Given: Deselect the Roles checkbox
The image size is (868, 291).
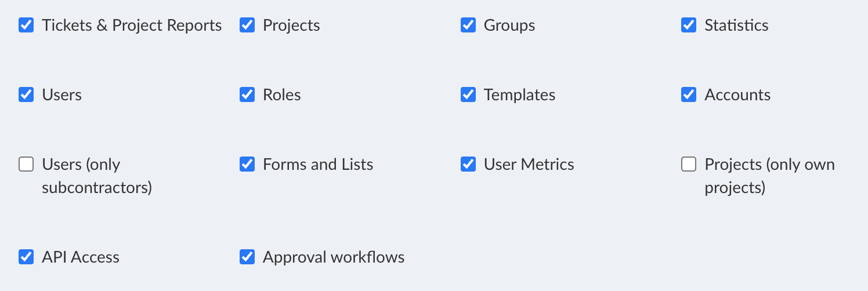Looking at the screenshot, I should 247,95.
